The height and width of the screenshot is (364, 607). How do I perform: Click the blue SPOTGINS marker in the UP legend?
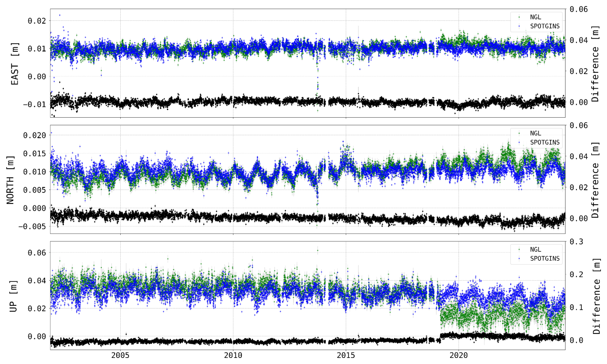[519, 258]
